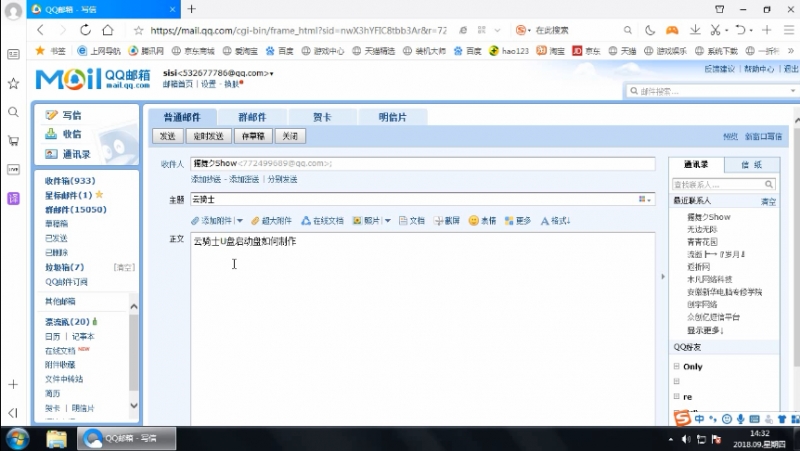Click 显示更多 in recent contacts
Viewport: 800px width, 451px height.
click(x=705, y=330)
